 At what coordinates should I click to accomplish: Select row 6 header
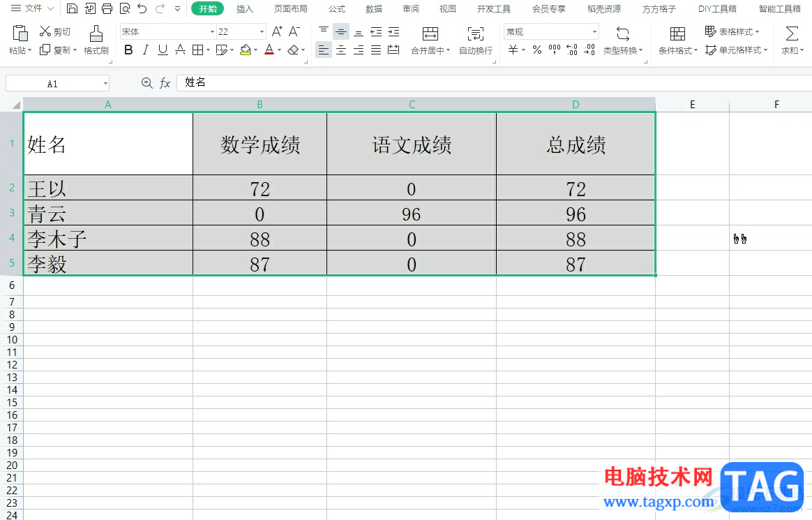point(12,285)
